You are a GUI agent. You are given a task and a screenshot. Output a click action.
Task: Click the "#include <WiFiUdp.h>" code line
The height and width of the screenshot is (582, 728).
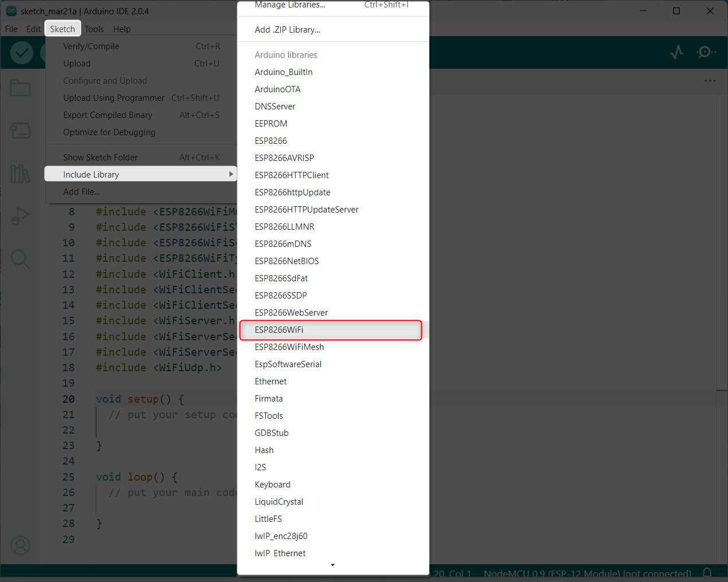(159, 368)
